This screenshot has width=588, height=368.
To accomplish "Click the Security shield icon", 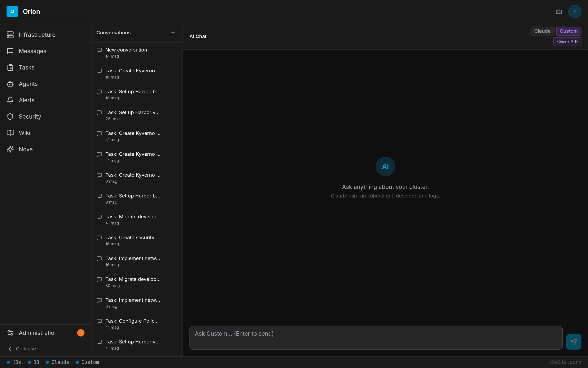I will point(10,117).
